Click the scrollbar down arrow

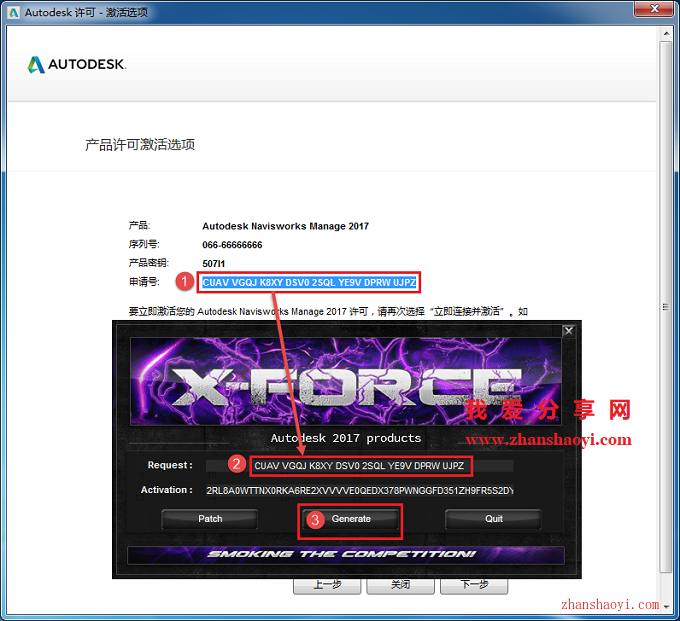click(666, 607)
